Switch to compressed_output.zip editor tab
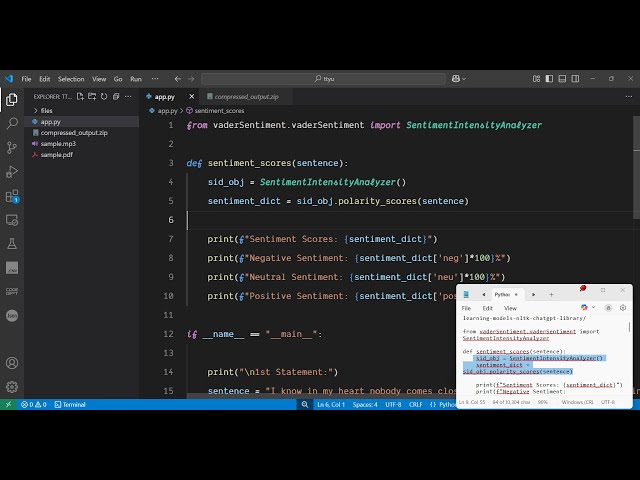This screenshot has height=480, width=640. point(246,97)
